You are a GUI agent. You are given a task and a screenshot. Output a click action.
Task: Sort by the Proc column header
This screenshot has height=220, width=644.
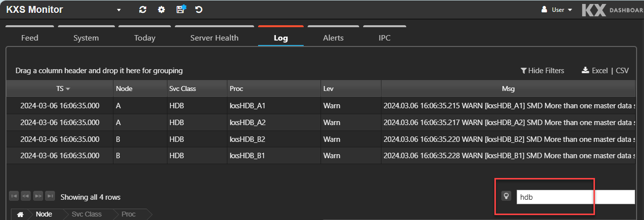point(274,88)
